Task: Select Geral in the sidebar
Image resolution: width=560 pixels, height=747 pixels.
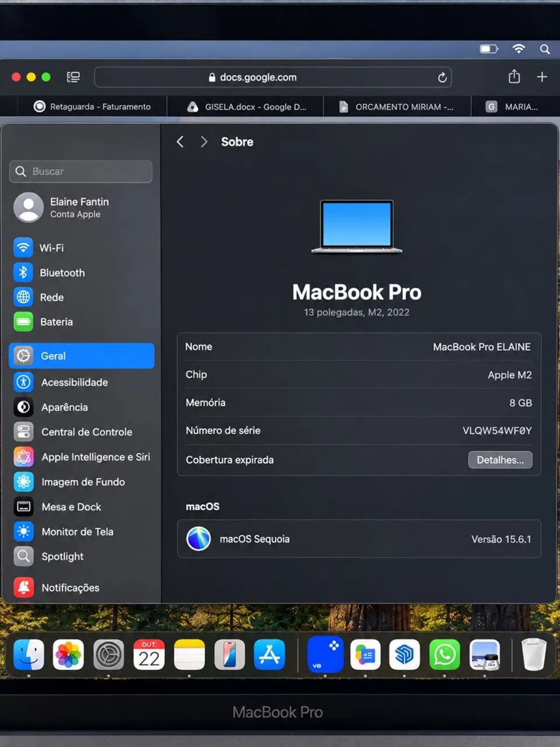Action: [x=82, y=356]
